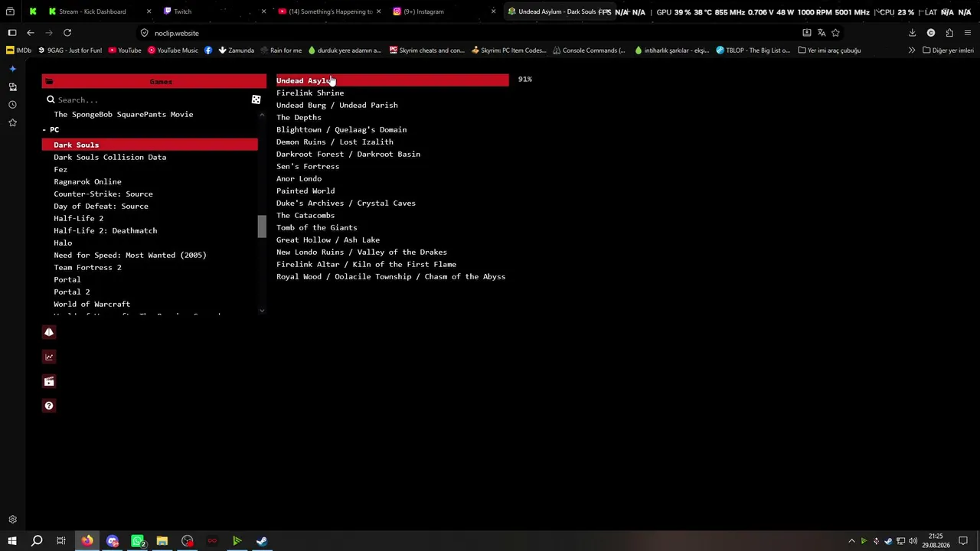Open the help question mark icon
This screenshot has width=980, height=551.
pos(49,406)
